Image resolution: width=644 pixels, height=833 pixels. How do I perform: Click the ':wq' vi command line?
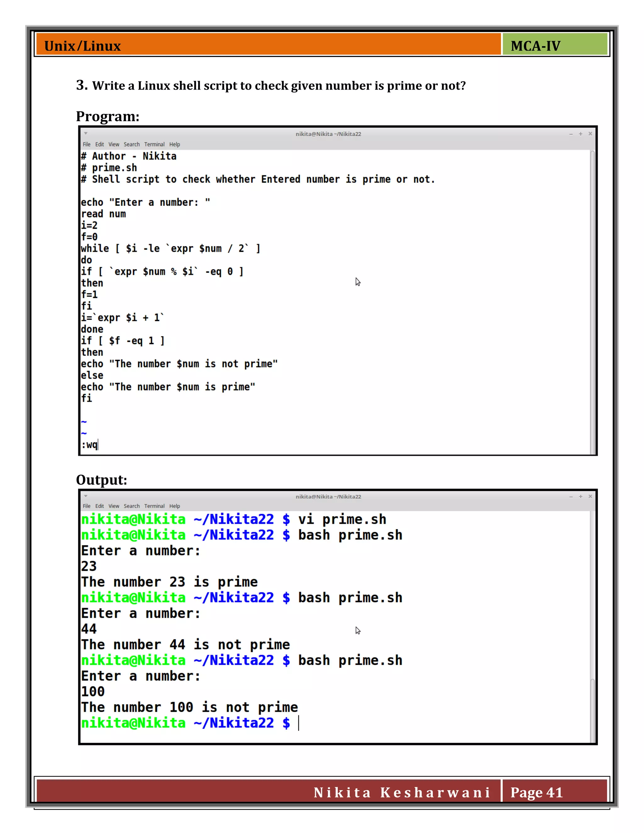pos(90,445)
